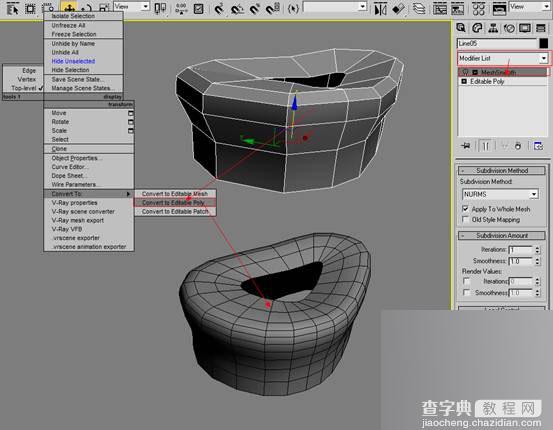Select Hide Unselected in quad menu

point(73,61)
